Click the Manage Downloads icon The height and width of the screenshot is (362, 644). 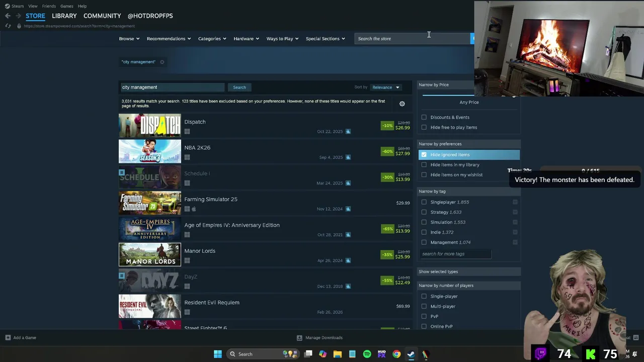pyautogui.click(x=299, y=337)
